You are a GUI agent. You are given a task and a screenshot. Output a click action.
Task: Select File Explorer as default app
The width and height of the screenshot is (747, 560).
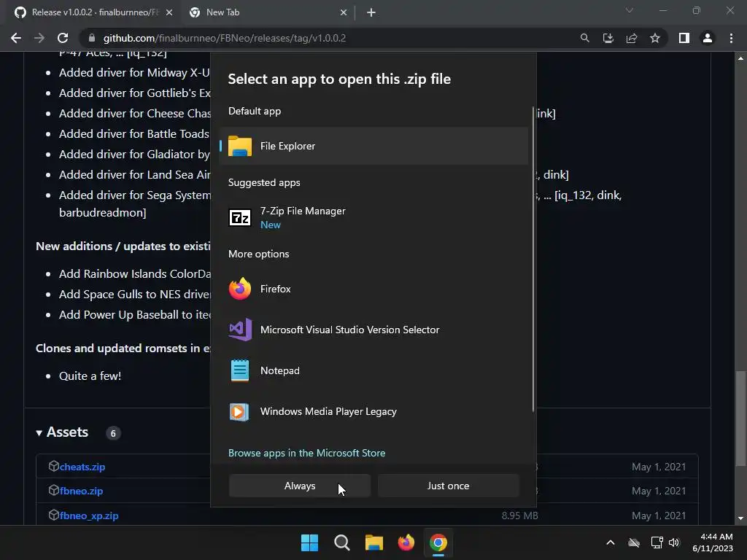(374, 146)
